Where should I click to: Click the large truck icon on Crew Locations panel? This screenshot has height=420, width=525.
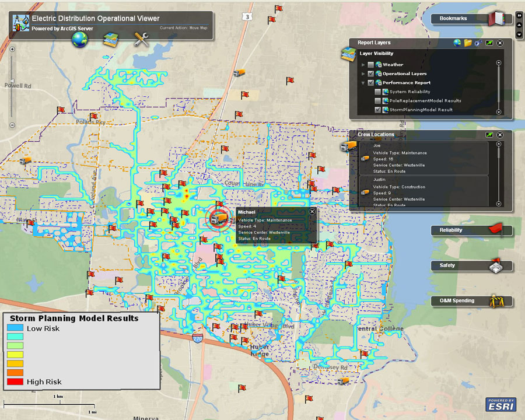click(x=349, y=146)
